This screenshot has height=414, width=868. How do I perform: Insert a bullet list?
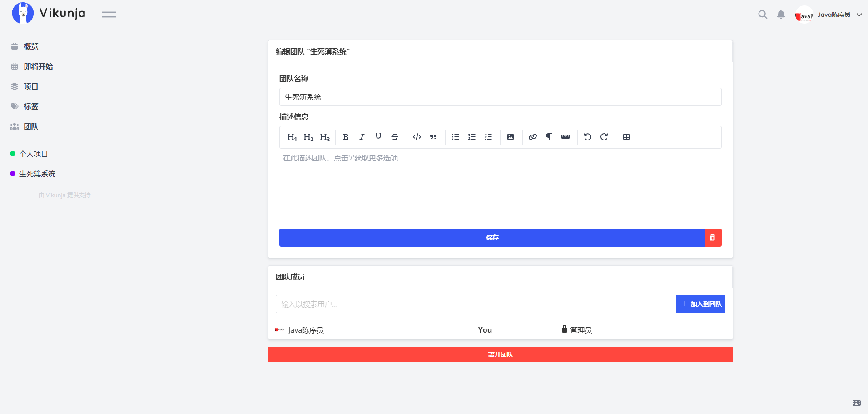(456, 137)
